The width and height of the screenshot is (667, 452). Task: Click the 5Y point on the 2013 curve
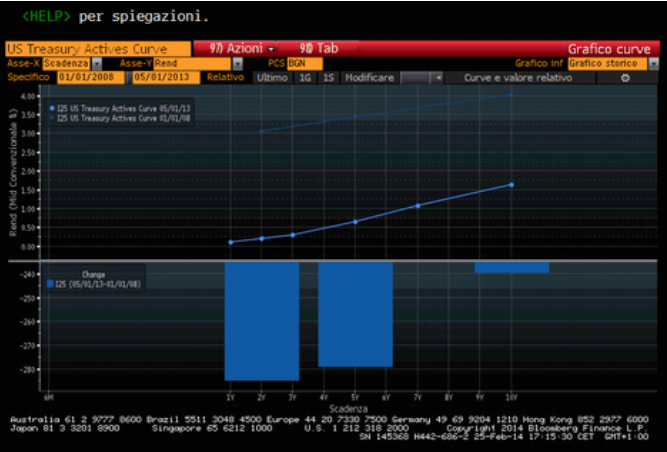[x=355, y=222]
